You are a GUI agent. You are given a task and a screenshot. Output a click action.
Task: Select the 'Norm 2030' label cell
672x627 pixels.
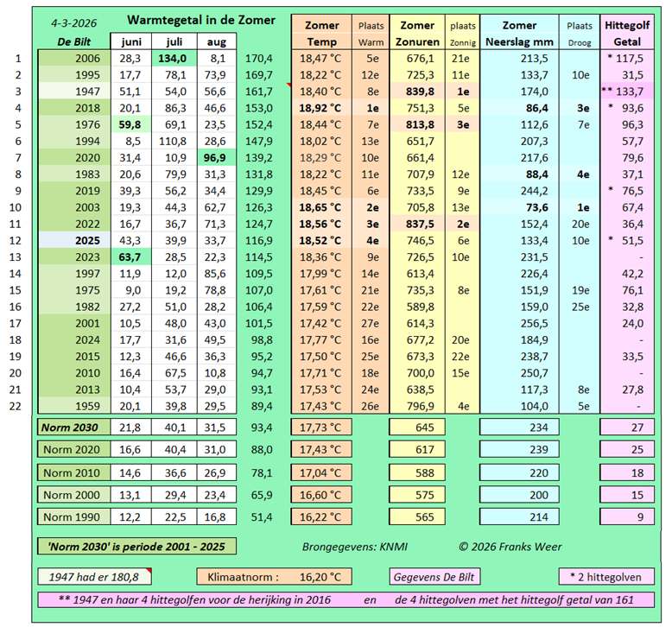73,427
